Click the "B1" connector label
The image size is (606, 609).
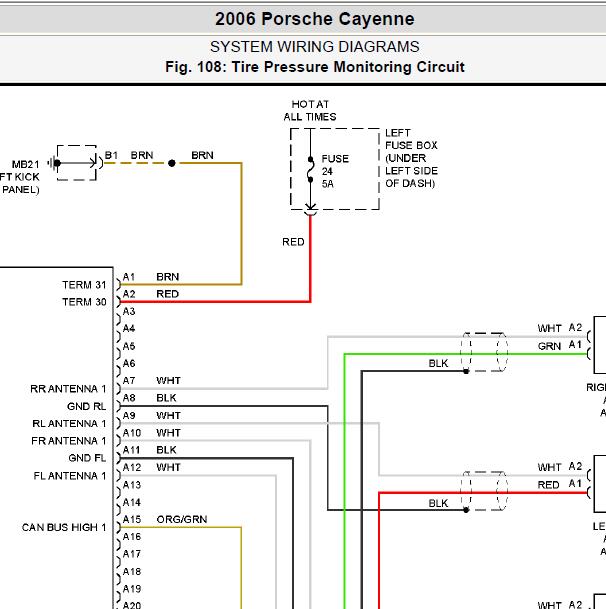pyautogui.click(x=111, y=155)
